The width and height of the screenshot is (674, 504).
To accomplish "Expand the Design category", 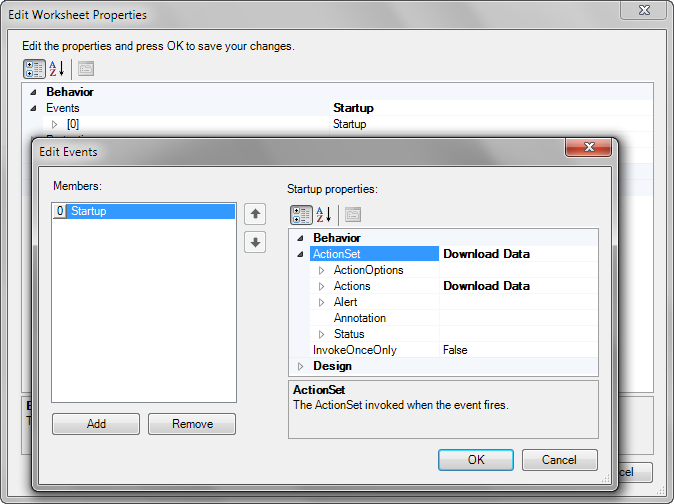I will pos(300,366).
